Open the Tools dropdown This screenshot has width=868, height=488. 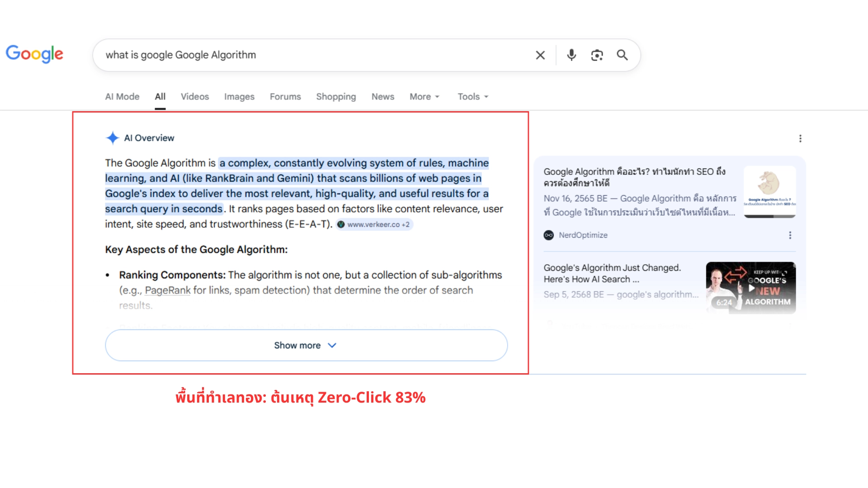pos(473,97)
